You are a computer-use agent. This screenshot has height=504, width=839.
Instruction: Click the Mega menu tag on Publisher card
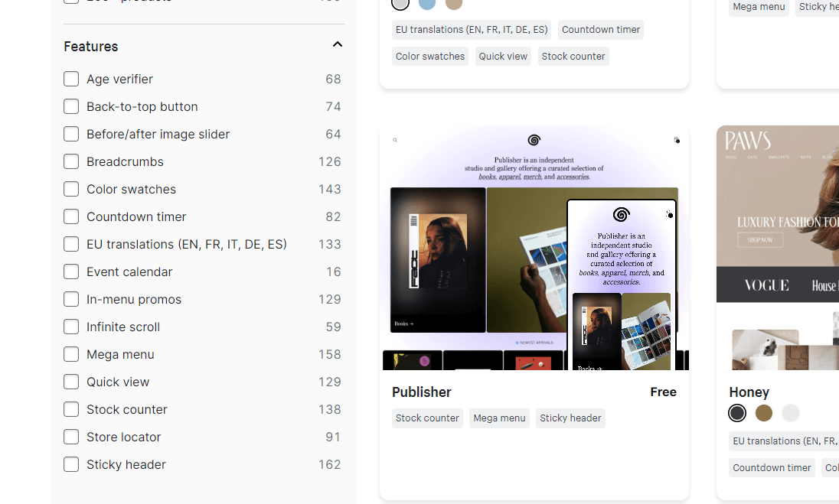pos(499,418)
